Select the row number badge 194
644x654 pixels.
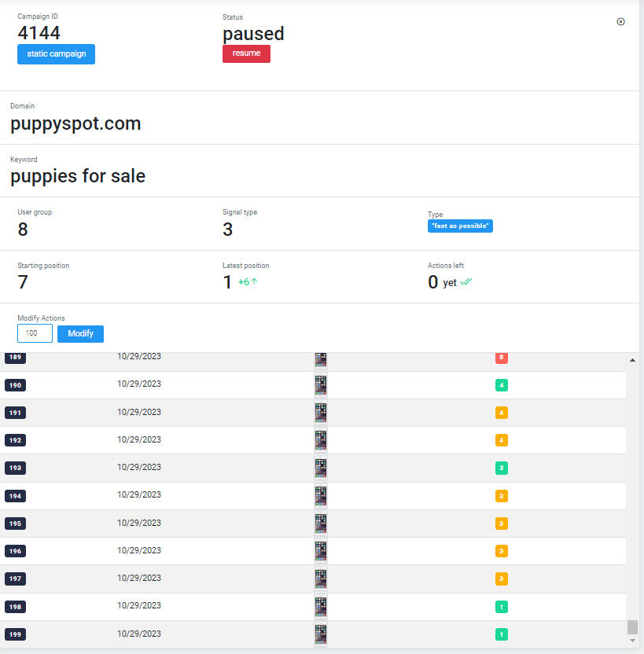[x=16, y=496]
